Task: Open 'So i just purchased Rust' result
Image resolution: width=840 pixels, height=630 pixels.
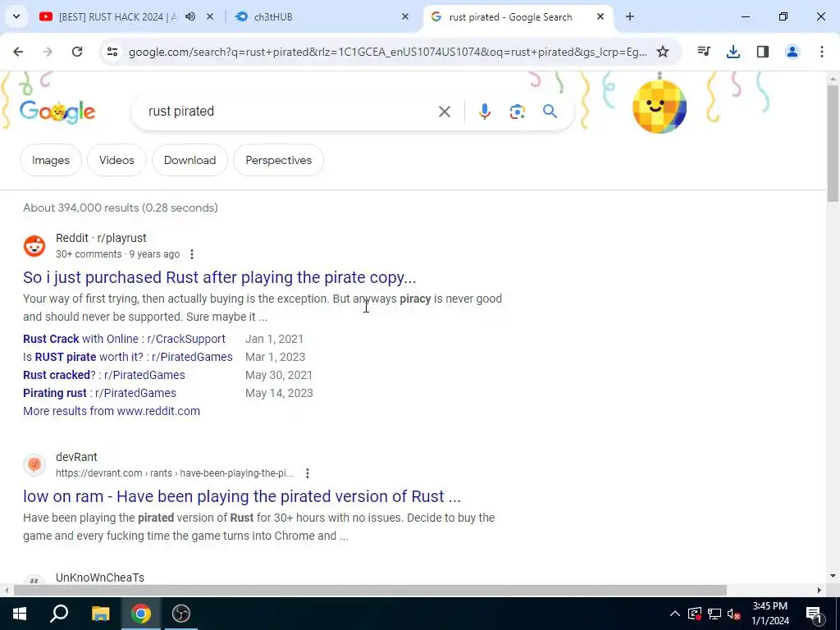Action: (x=220, y=277)
